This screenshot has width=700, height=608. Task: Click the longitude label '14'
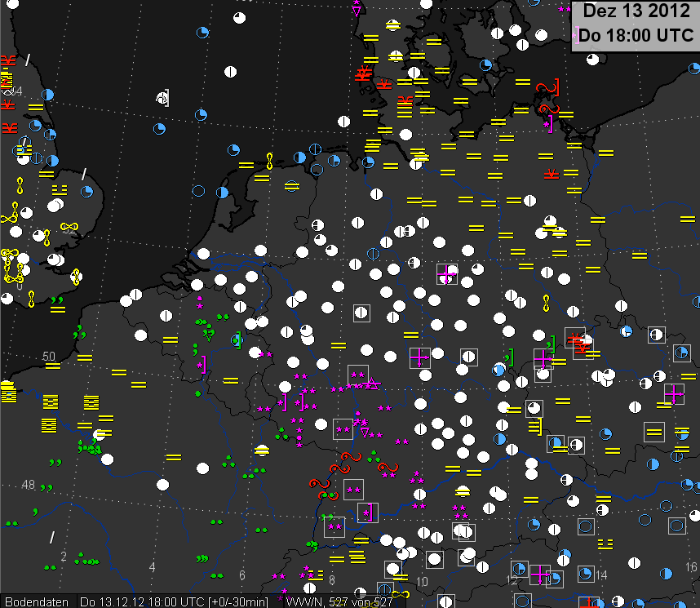pyautogui.click(x=601, y=575)
